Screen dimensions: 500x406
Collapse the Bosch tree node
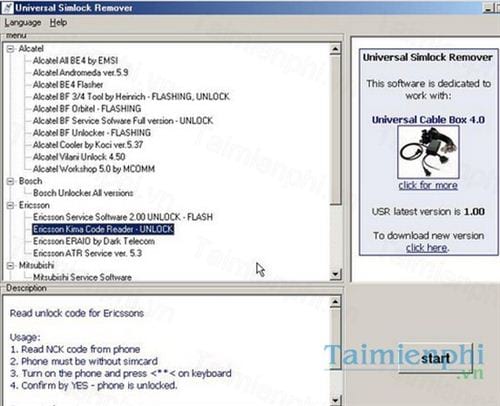coord(10,181)
